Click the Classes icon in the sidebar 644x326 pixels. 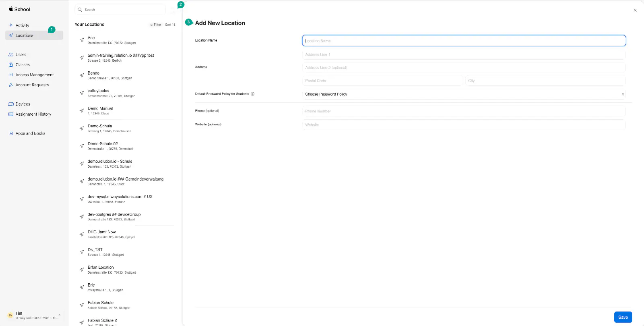(x=11, y=64)
